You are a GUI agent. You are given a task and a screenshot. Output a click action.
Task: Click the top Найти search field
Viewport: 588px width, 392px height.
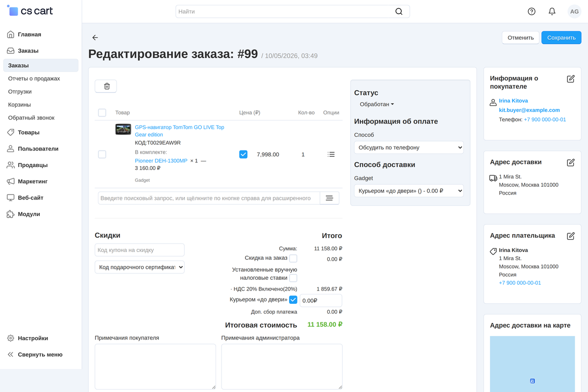tap(293, 11)
